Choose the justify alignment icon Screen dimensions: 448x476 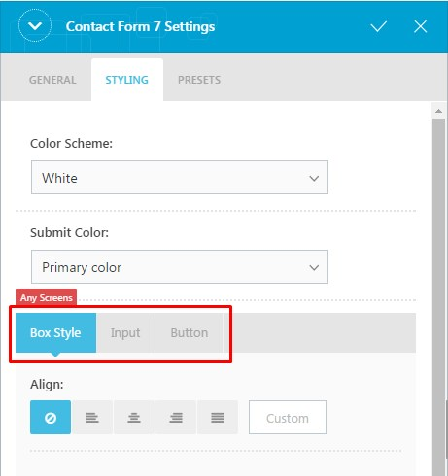pyautogui.click(x=218, y=417)
